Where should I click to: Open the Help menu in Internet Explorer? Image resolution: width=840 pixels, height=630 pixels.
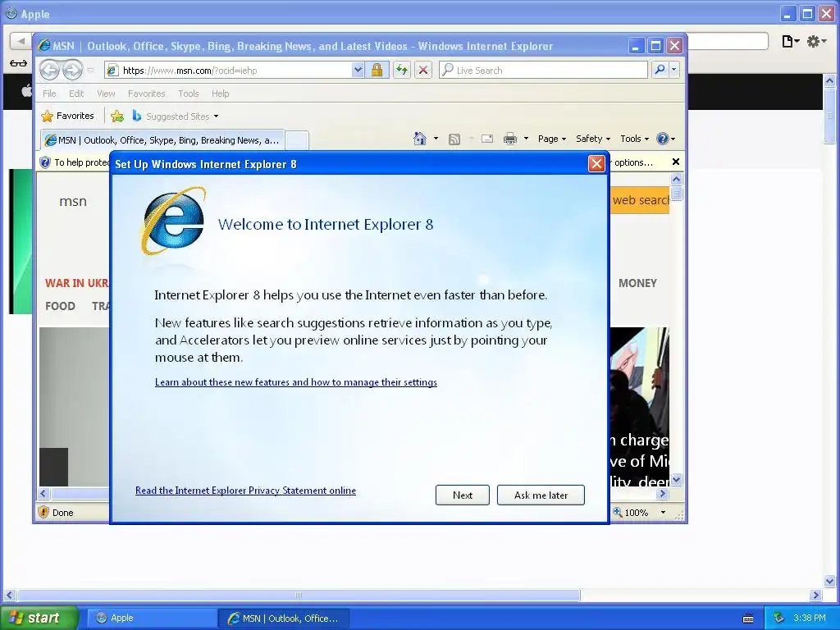point(220,94)
